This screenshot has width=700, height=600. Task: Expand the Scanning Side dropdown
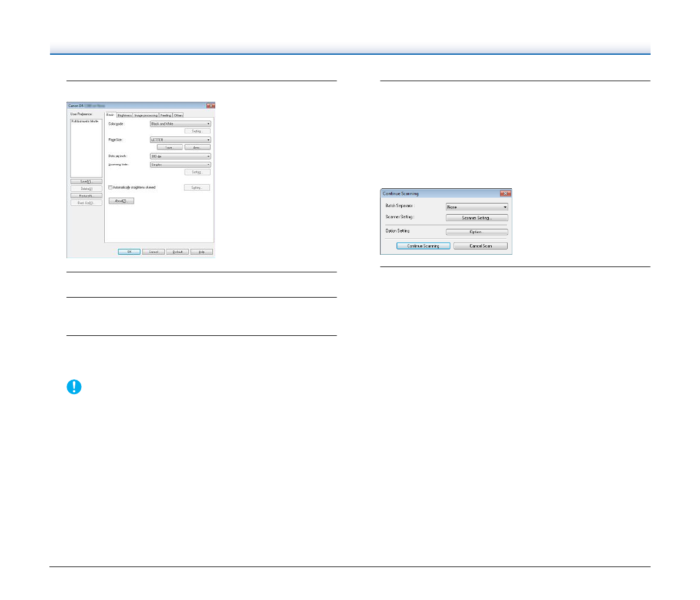coord(180,165)
